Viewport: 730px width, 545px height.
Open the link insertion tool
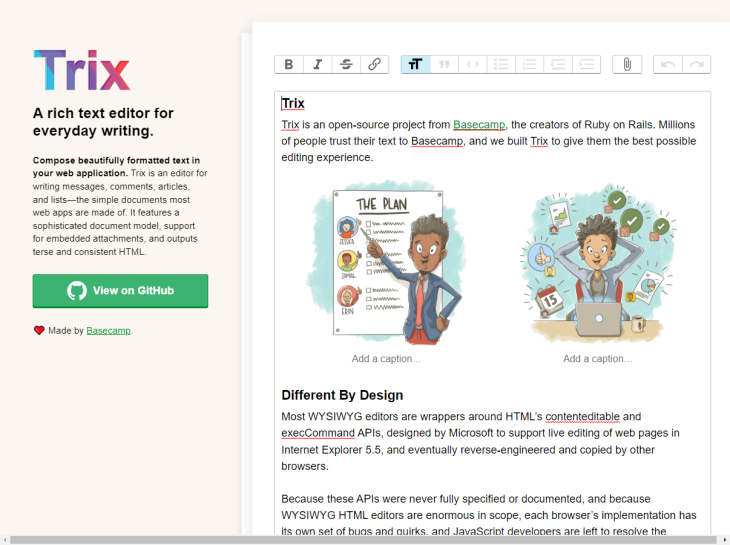point(374,64)
